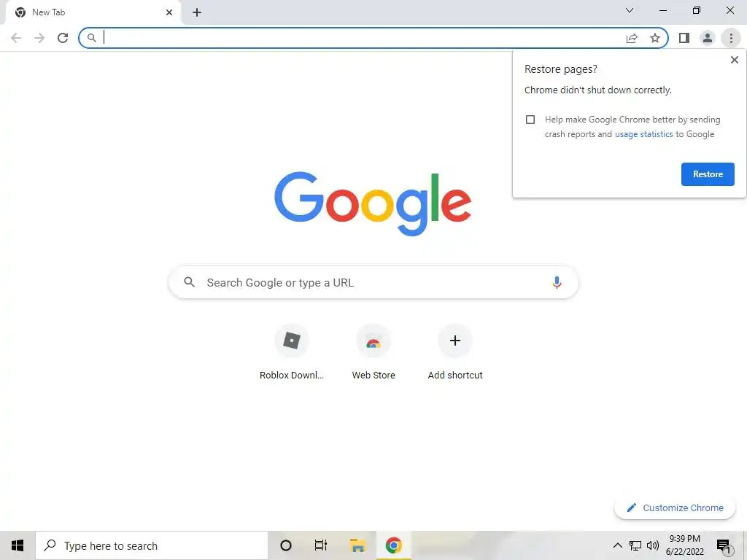Open a new tab with the plus button

(197, 12)
